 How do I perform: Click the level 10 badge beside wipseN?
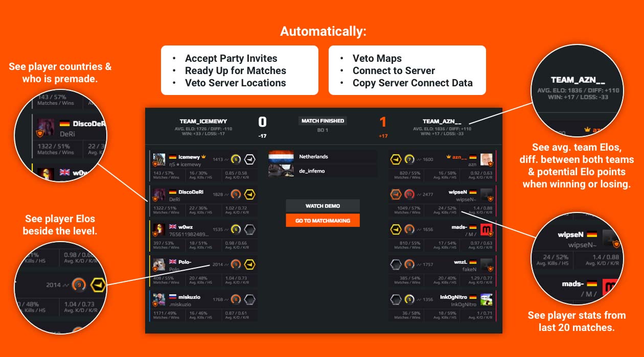coord(410,194)
